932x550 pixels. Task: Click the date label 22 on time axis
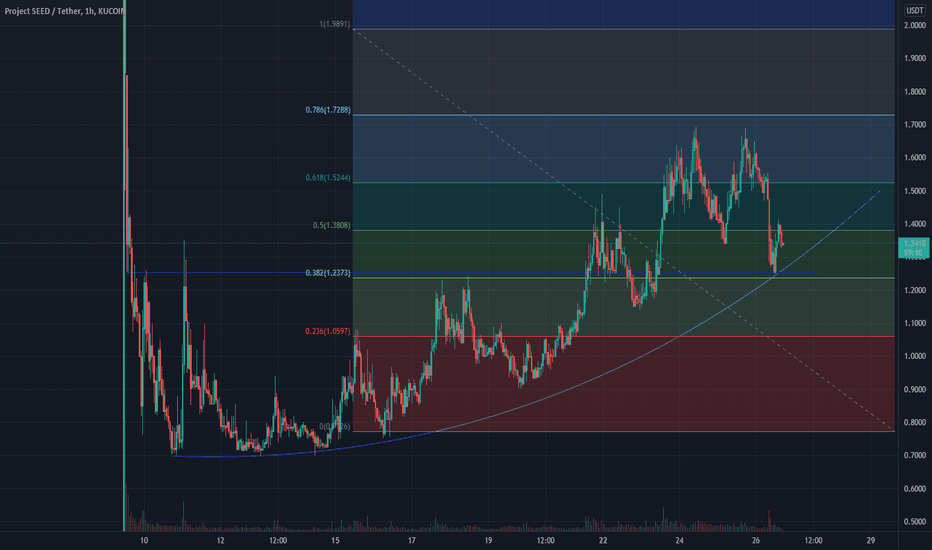[x=603, y=540]
